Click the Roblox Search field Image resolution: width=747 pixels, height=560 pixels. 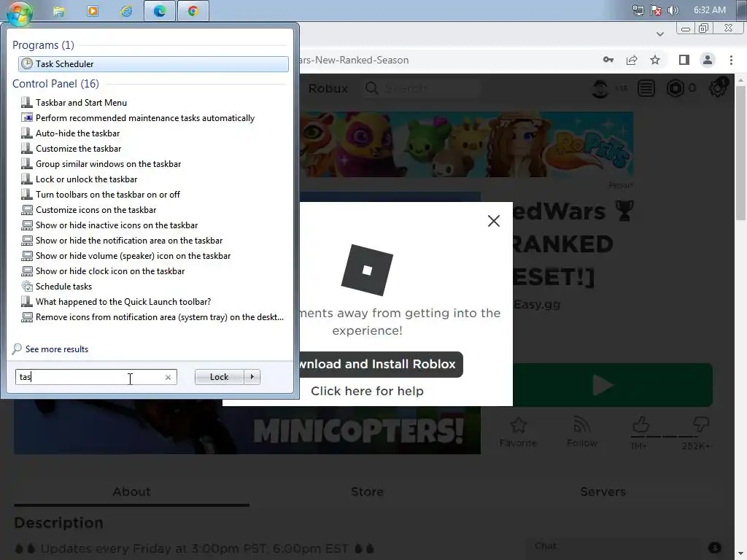click(x=422, y=88)
